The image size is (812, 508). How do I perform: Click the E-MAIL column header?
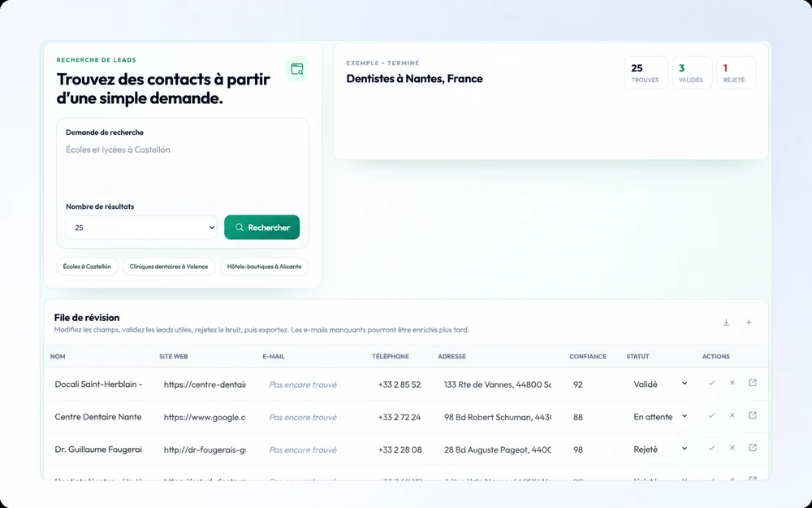(274, 357)
